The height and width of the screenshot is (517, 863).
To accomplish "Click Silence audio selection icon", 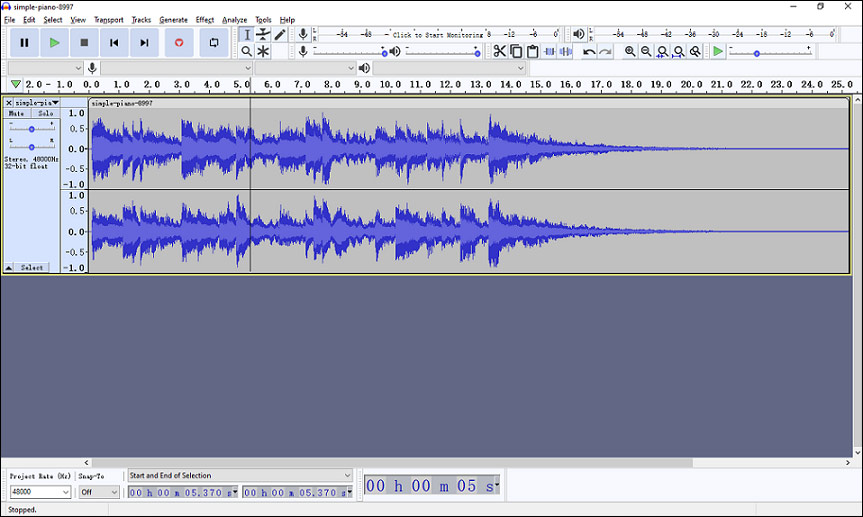I will coord(566,51).
